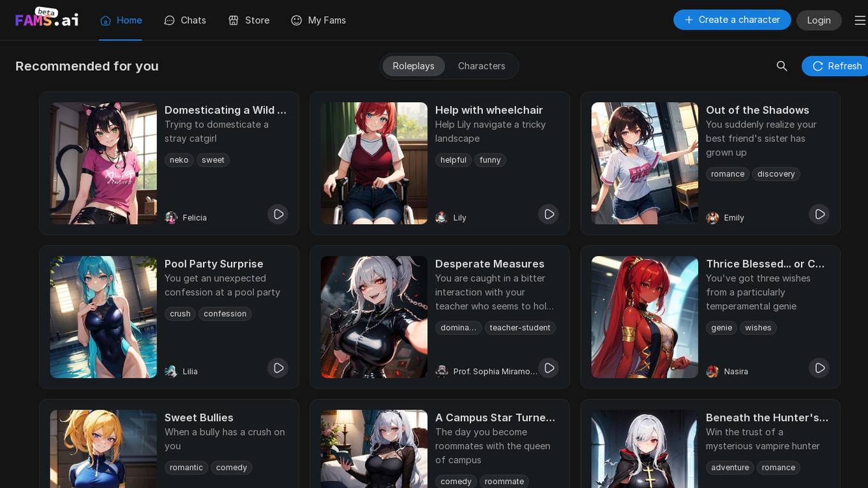Click the FAMS.ai beta logo

point(47,17)
